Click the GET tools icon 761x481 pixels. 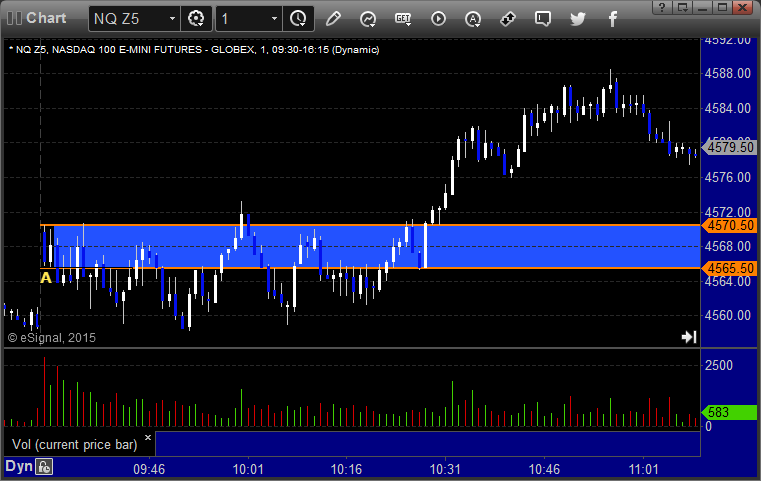click(403, 19)
